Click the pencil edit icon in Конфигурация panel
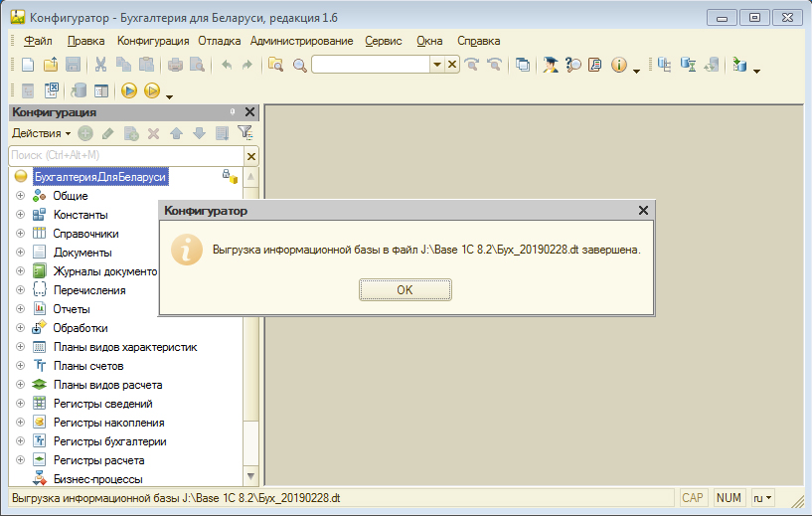The width and height of the screenshot is (812, 516). (x=108, y=133)
